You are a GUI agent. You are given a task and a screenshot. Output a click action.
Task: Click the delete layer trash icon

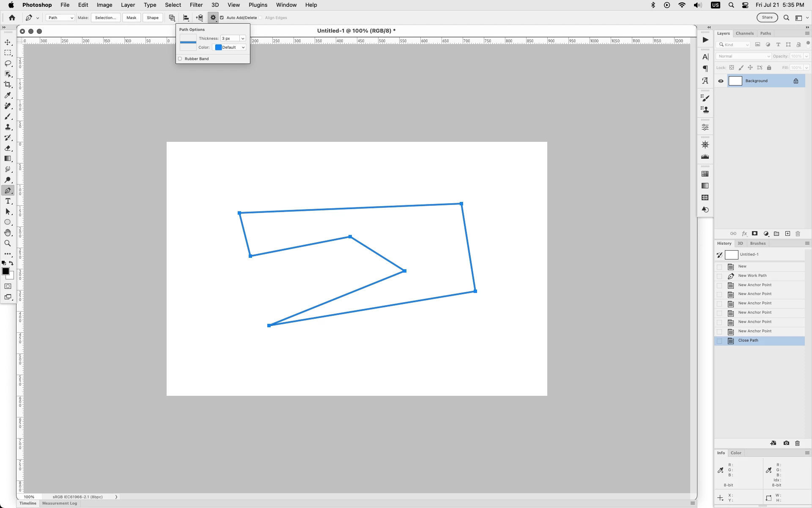click(798, 234)
